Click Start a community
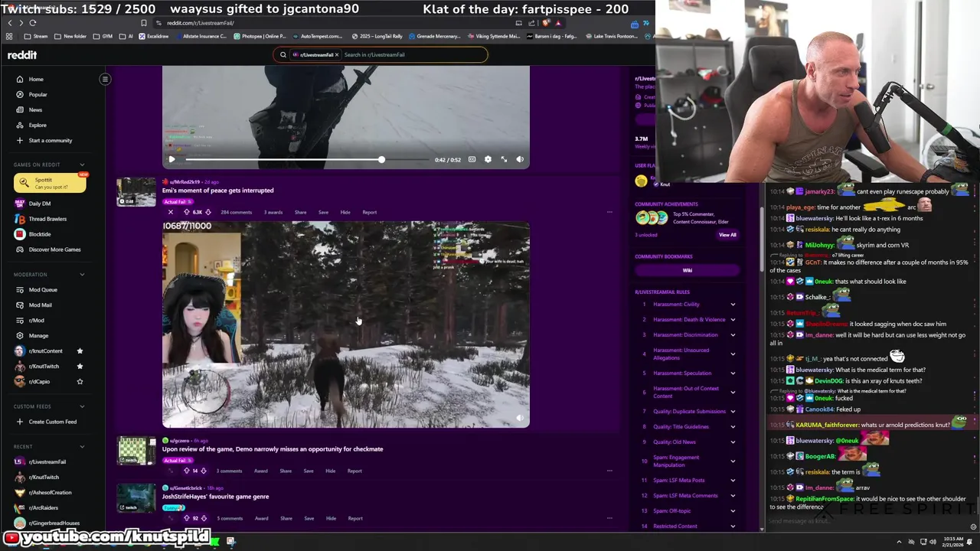 [50, 141]
